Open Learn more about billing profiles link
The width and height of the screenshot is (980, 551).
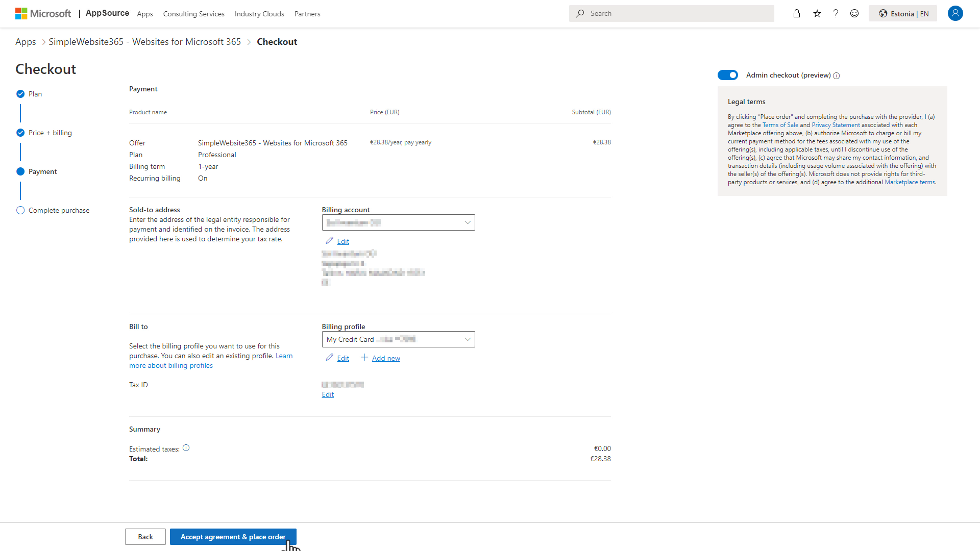point(171,365)
